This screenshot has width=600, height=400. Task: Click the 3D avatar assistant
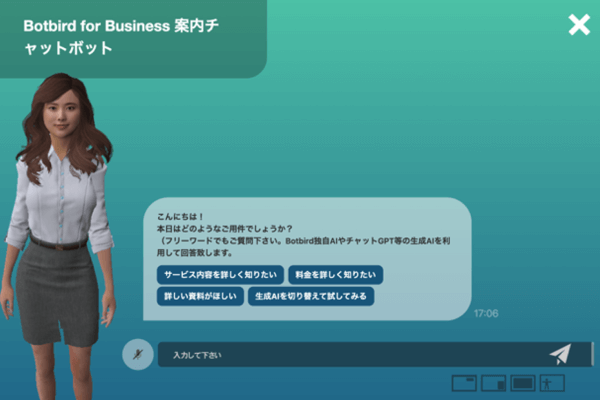coord(60,236)
